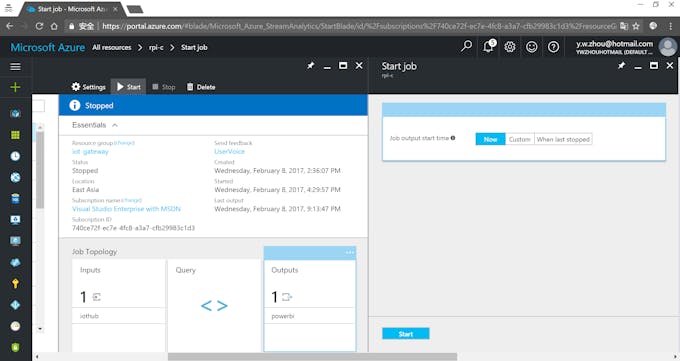
Task: Open the Chrome three-dot menu
Action: pos(670,26)
